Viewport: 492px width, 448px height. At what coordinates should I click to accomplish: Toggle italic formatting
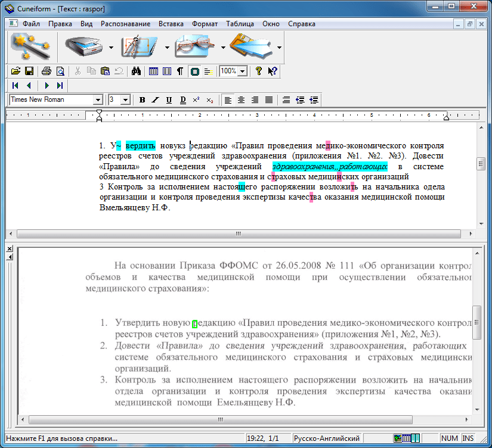point(155,100)
